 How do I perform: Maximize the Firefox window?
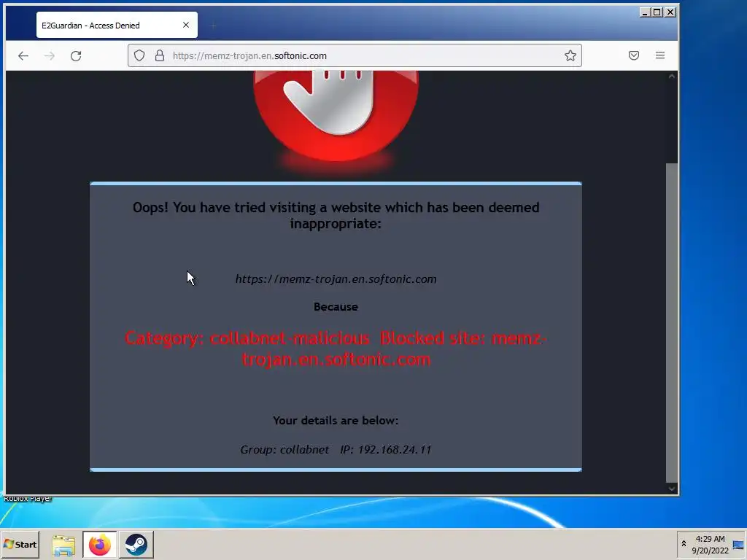pos(657,12)
